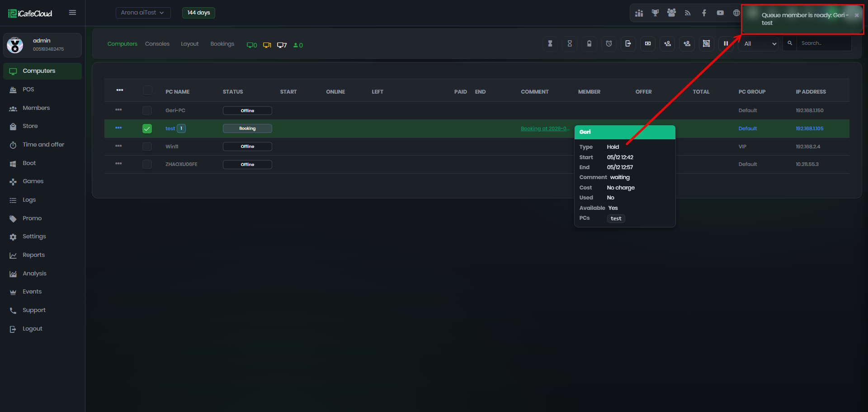
Task: Focus the Search input field
Action: point(824,43)
